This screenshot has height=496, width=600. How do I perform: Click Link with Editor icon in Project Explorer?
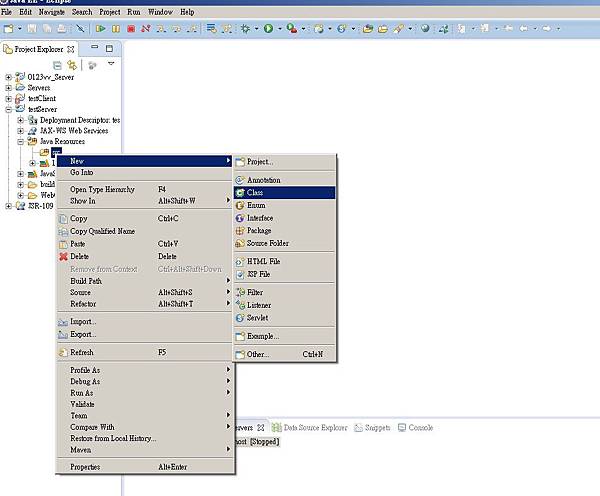click(72, 65)
